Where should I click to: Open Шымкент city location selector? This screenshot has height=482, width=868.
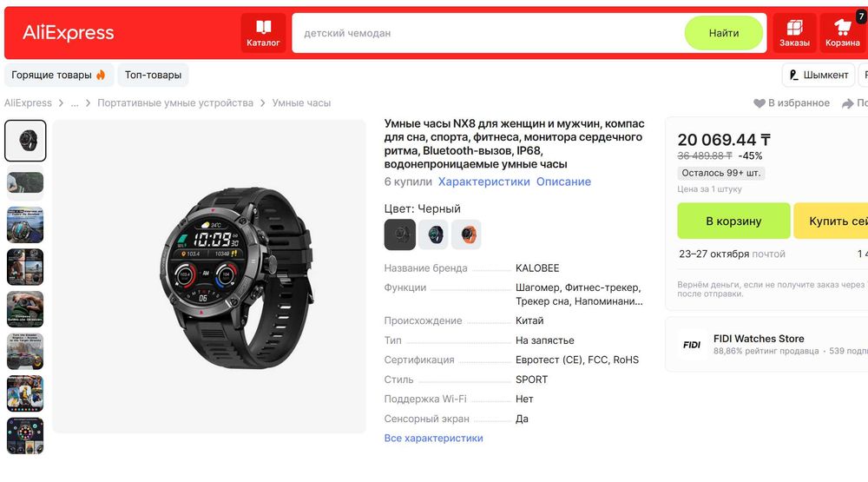819,75
